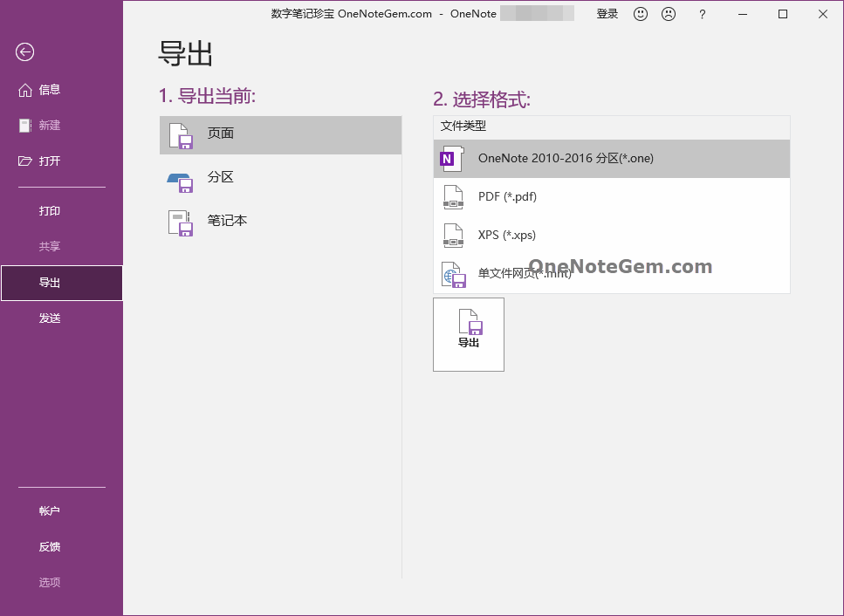Open the 新建 menu item
Image resolution: width=844 pixels, height=616 pixels.
[x=61, y=126]
